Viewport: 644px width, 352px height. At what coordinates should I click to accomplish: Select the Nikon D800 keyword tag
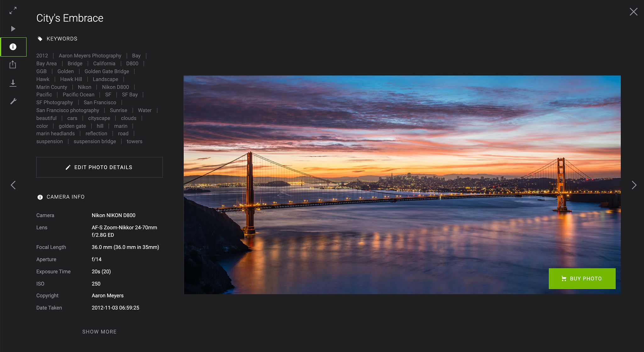[115, 87]
